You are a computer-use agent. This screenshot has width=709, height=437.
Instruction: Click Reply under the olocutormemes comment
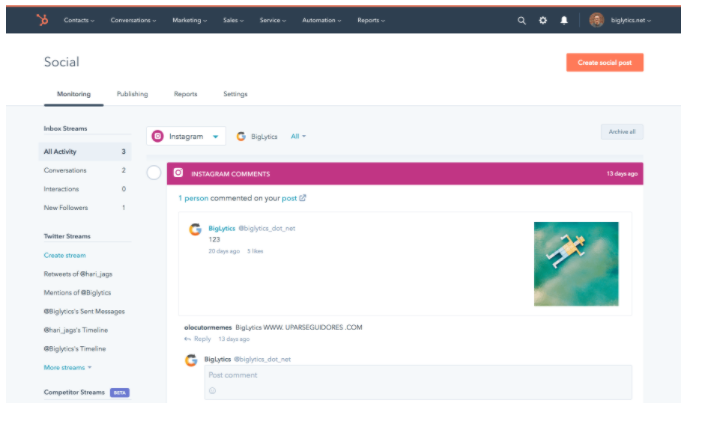[x=202, y=339]
